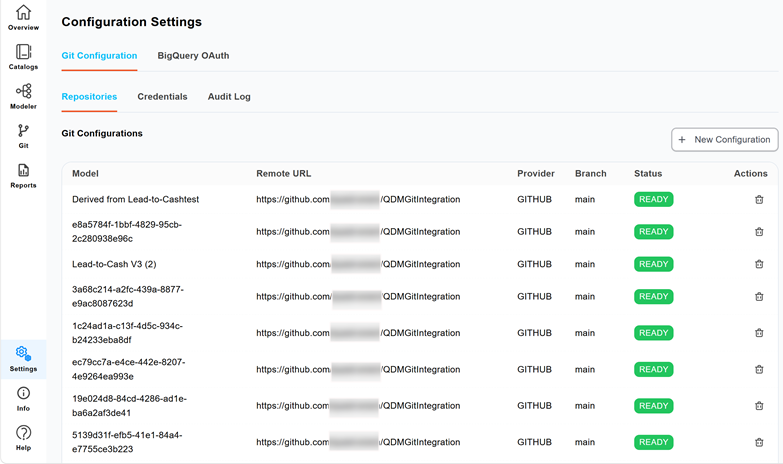The width and height of the screenshot is (783, 464).
Task: Delete the 19e024d8-84cd configuration row
Action: pyautogui.click(x=759, y=406)
